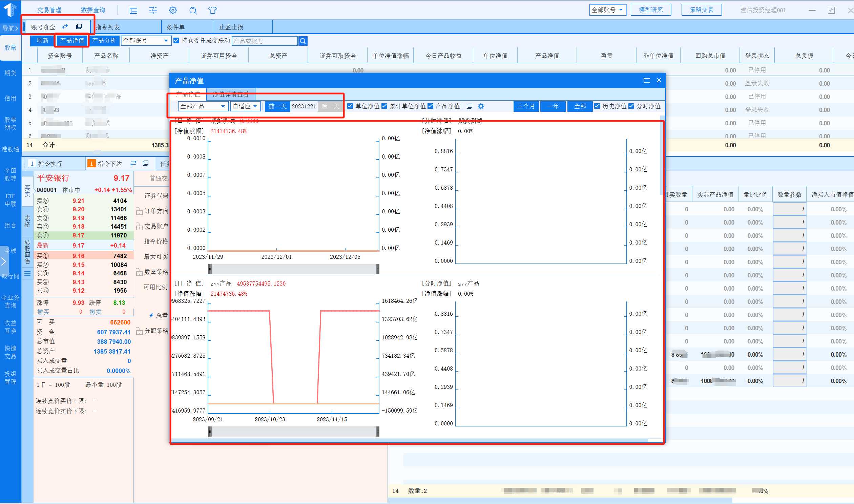Open ETF申赎 in the left navigation sidebar
The width and height of the screenshot is (854, 504).
coord(10,200)
